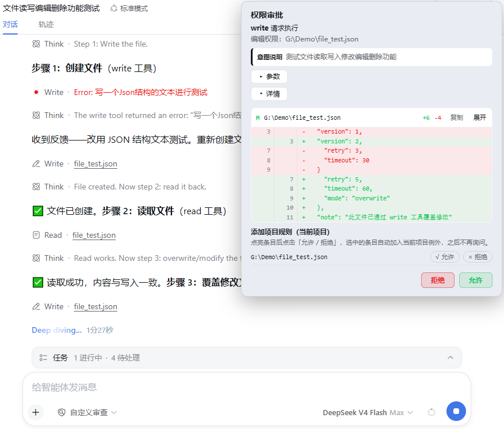Click pencil icon of first Write file_test.json
The image size is (504, 429).
tap(36, 164)
